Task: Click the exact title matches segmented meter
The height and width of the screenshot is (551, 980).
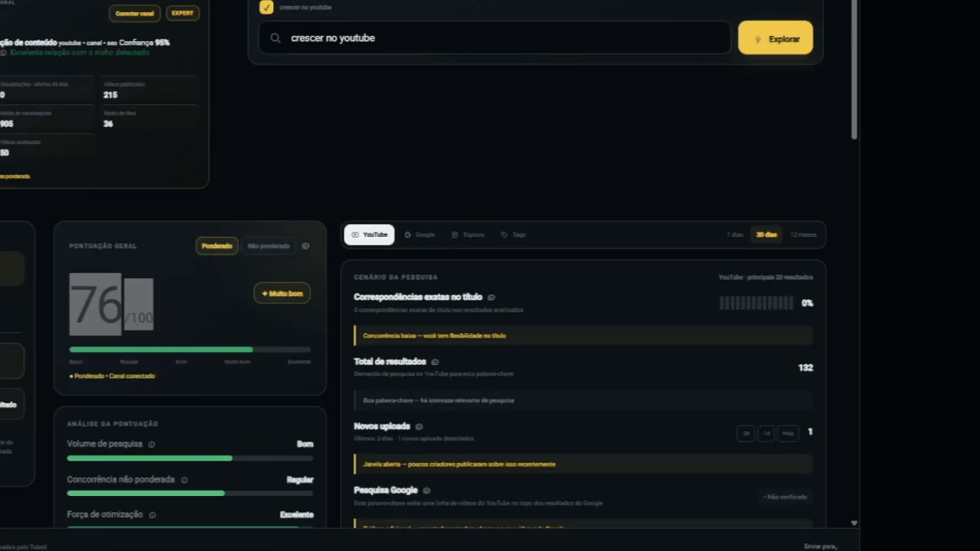Action: pyautogui.click(x=756, y=303)
